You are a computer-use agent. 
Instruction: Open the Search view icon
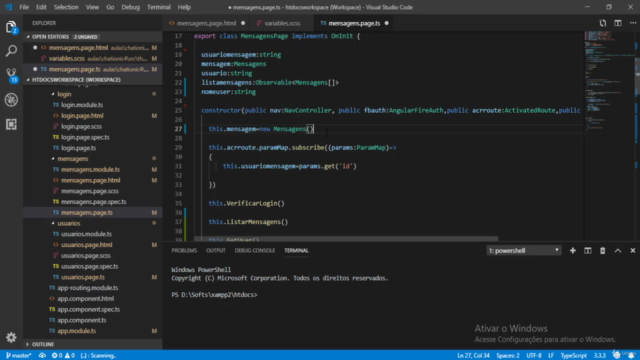pyautogui.click(x=11, y=51)
